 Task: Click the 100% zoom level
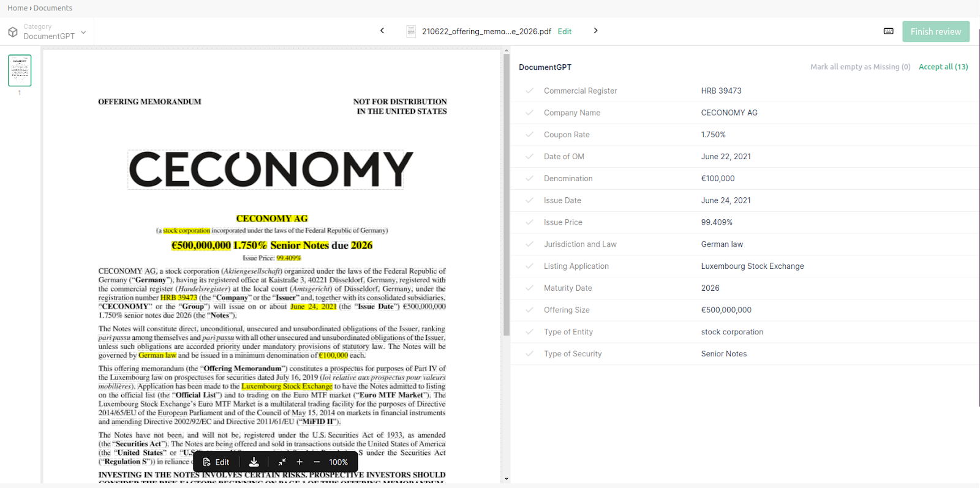coord(338,462)
